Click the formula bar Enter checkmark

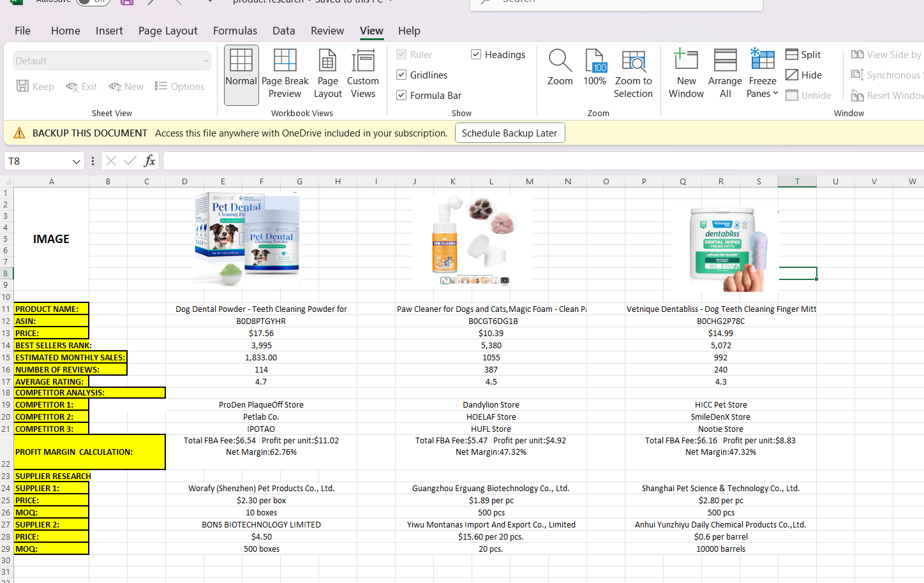(x=130, y=161)
